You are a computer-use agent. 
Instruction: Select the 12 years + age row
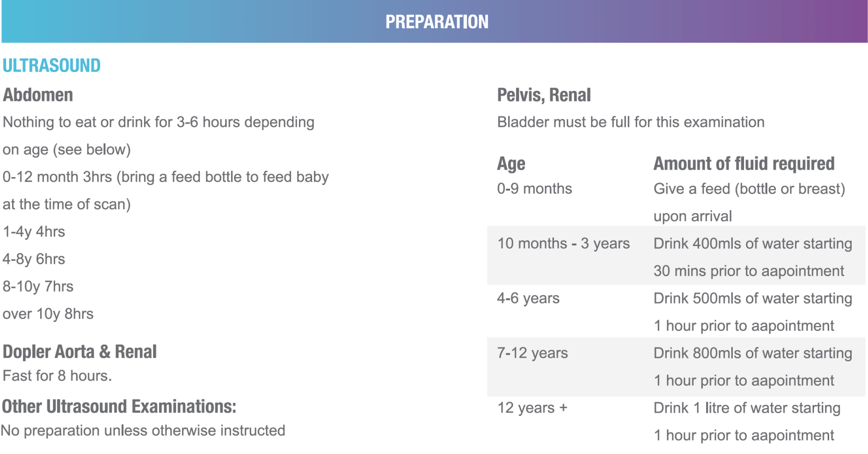(676, 421)
